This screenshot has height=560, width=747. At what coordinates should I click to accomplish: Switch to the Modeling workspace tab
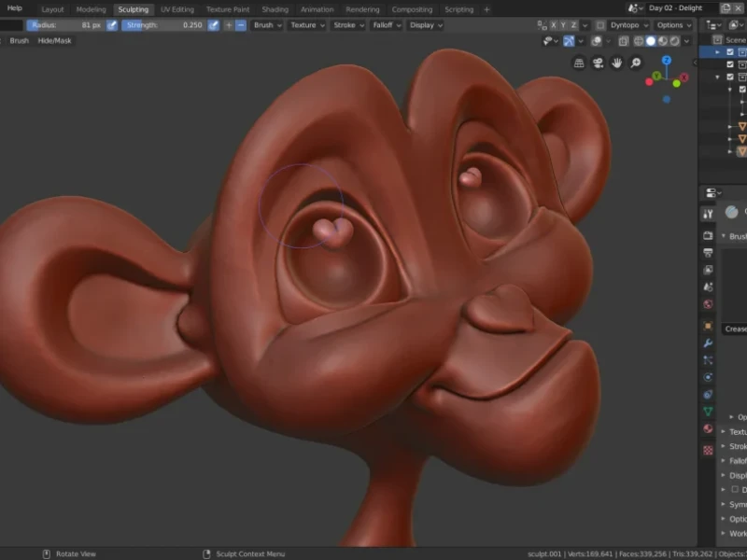pos(91,9)
